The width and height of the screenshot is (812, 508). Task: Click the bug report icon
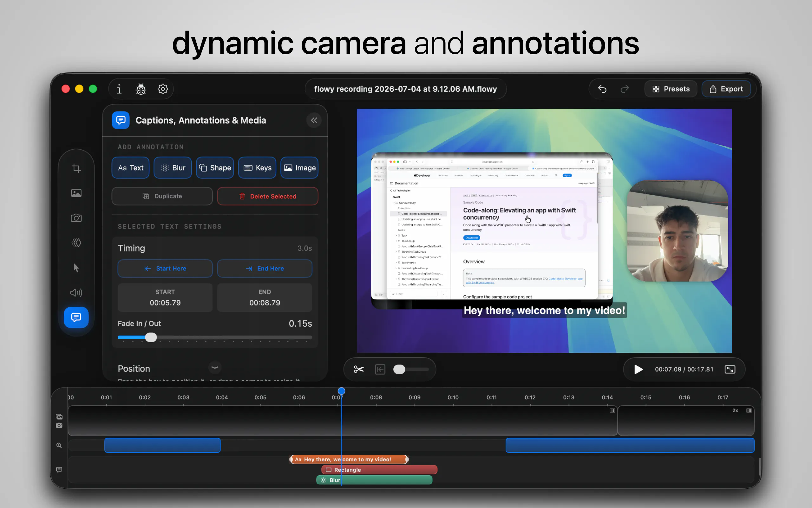click(x=141, y=89)
